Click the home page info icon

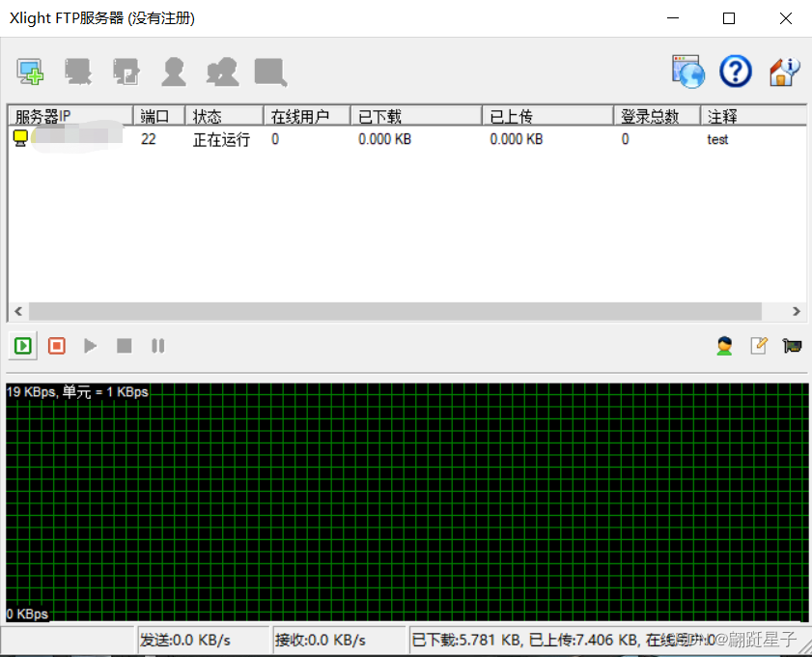784,71
